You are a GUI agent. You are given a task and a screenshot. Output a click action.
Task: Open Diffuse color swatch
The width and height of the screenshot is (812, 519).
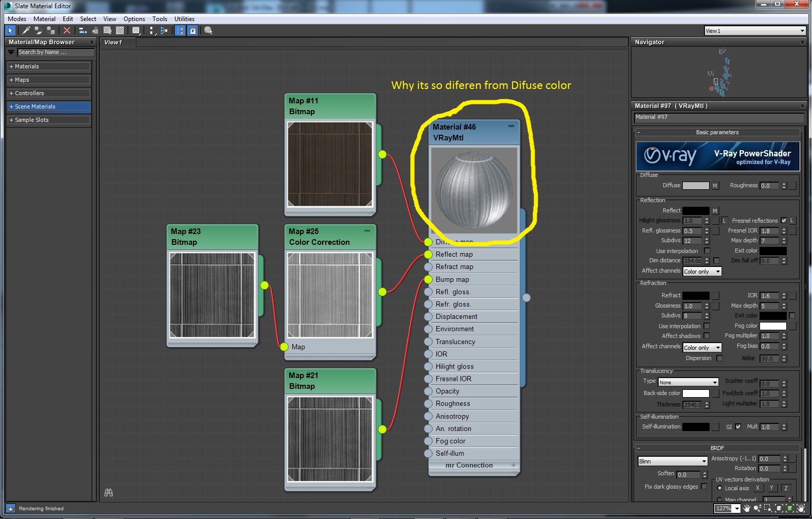tap(696, 186)
